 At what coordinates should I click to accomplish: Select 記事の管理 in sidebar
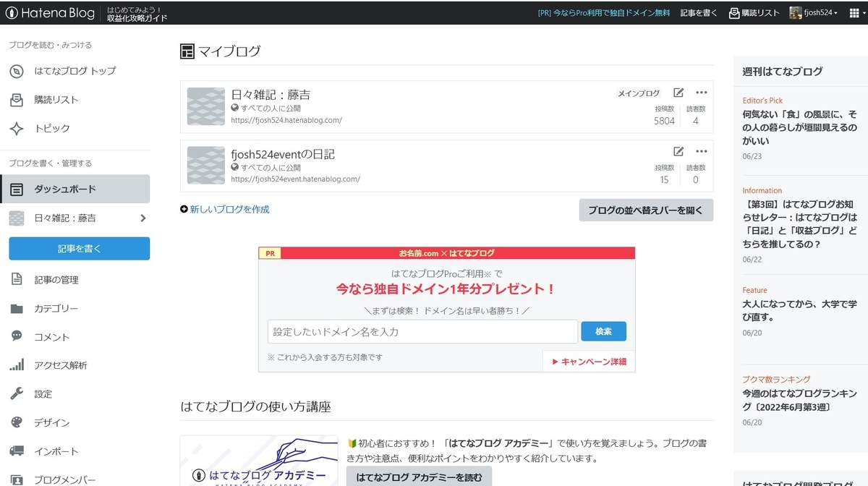tap(75, 280)
